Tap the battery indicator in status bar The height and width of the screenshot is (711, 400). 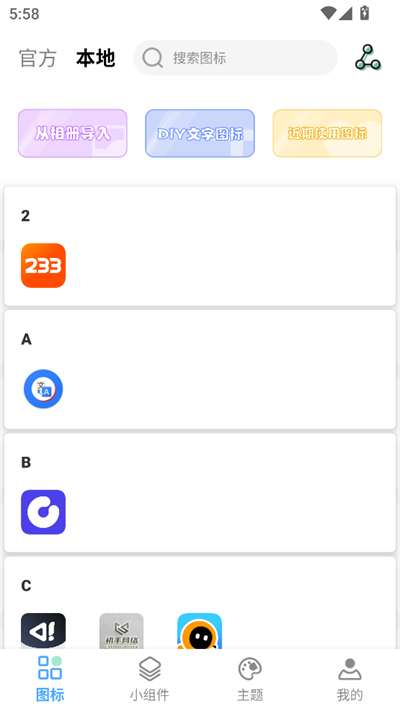tap(364, 13)
